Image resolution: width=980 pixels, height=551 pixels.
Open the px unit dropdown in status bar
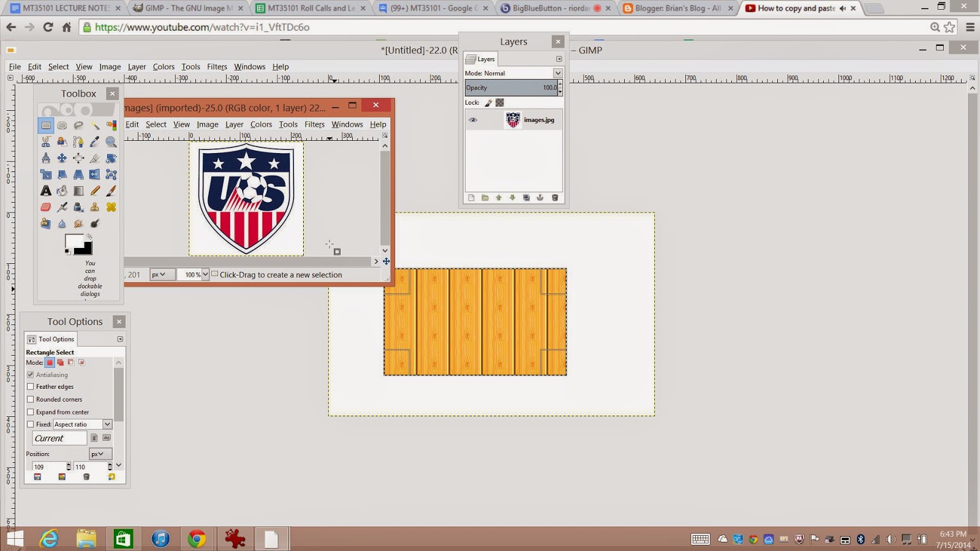click(162, 275)
